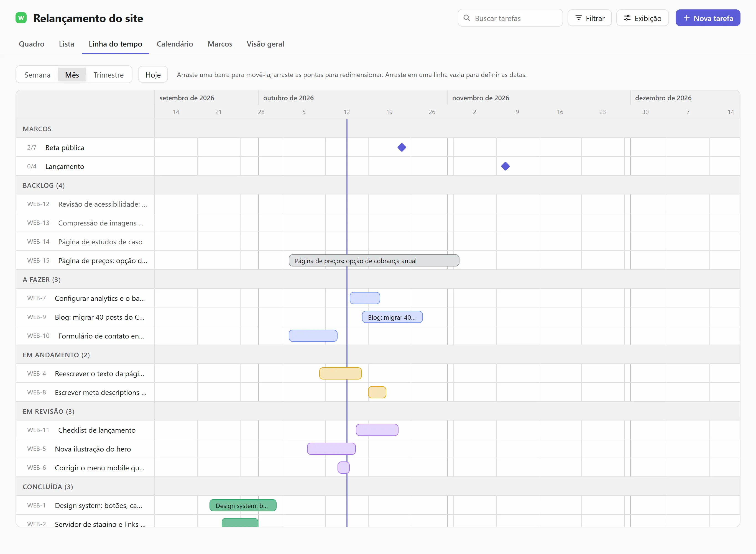Click the green Design system timeline bar
This screenshot has width=756, height=554.
pos(243,505)
